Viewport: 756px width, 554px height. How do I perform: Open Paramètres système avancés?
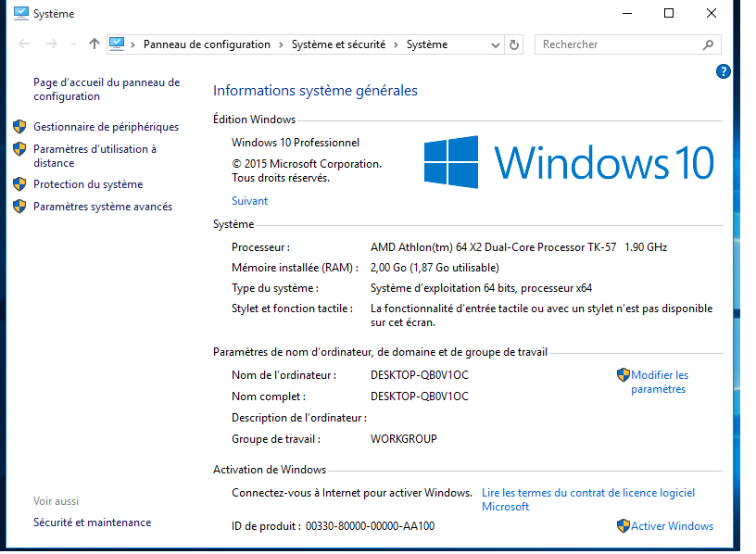tap(103, 207)
